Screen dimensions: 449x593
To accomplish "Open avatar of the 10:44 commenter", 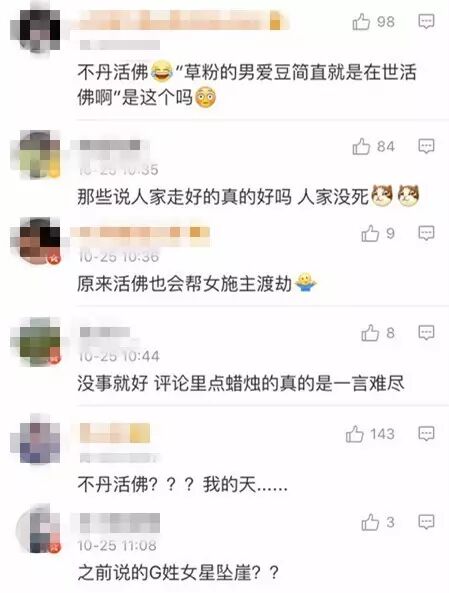I will pos(38,341).
